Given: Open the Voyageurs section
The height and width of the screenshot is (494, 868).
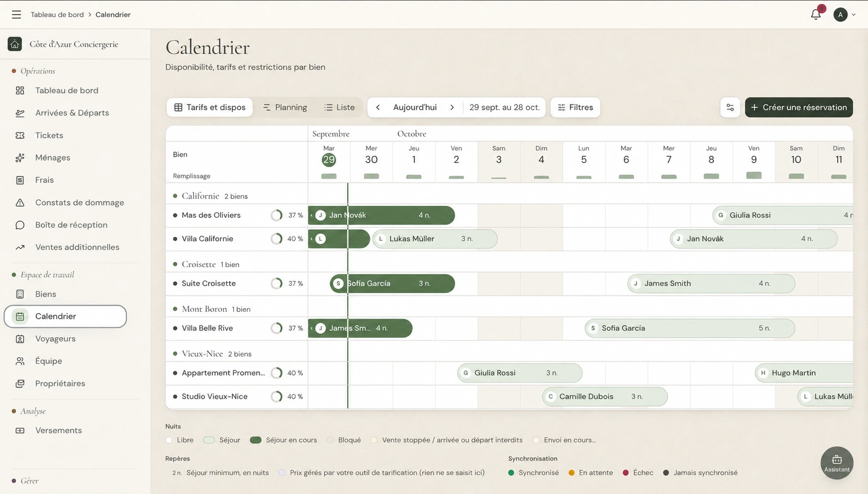Looking at the screenshot, I should [x=55, y=339].
